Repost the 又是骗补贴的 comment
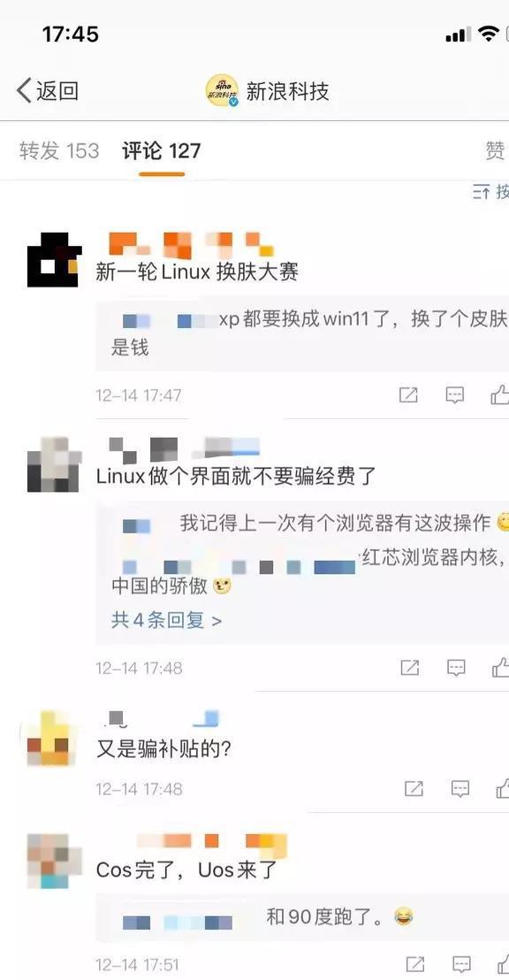This screenshot has width=509, height=980. (x=414, y=788)
